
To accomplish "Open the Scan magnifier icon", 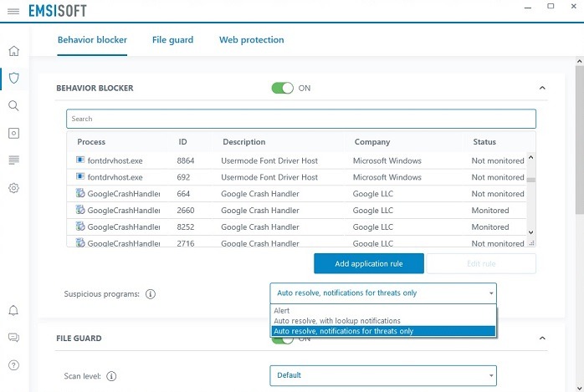I will coord(13,105).
